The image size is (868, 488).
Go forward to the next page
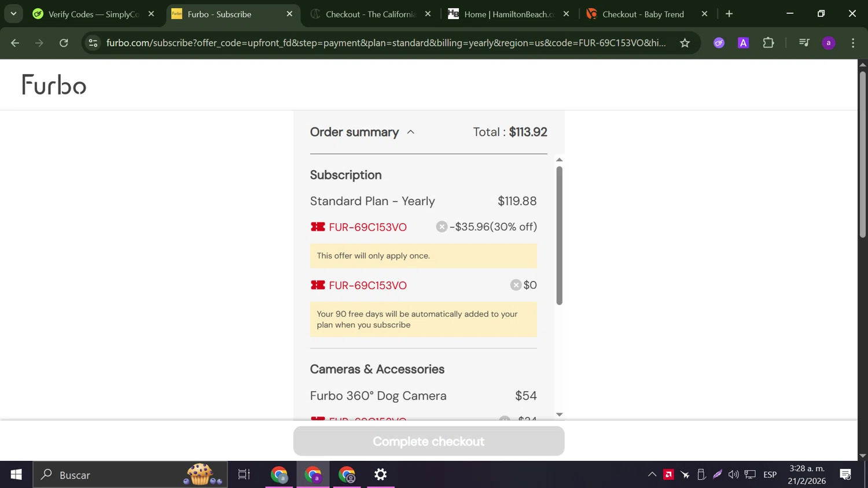pos(39,43)
